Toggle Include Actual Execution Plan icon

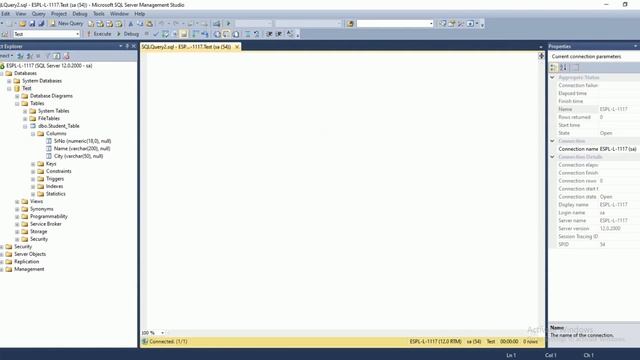tap(195, 34)
